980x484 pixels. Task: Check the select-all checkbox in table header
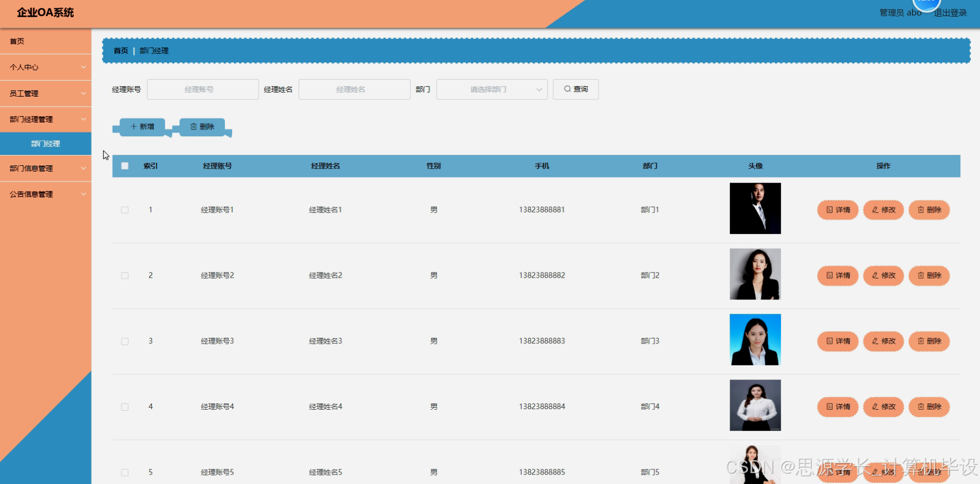coord(125,165)
